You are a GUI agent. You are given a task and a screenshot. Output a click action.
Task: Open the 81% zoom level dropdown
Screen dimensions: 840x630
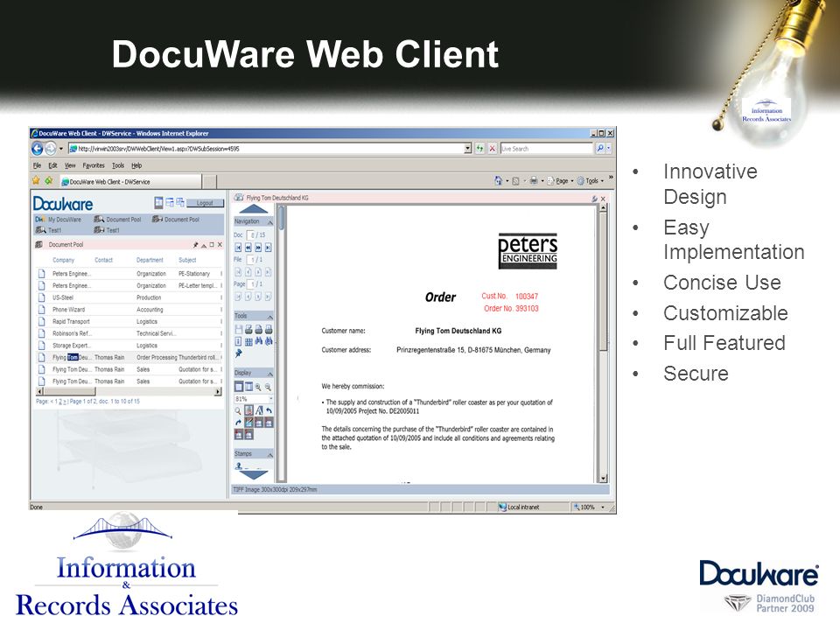(x=270, y=399)
